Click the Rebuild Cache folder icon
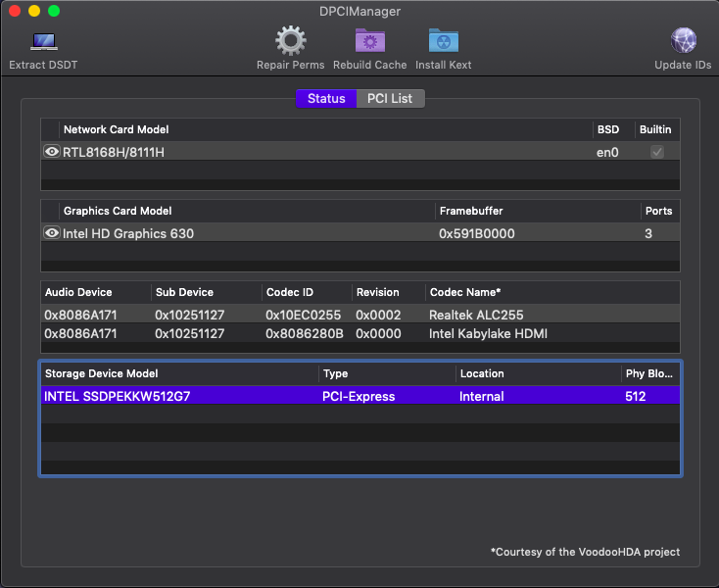719x588 pixels. coord(370,41)
